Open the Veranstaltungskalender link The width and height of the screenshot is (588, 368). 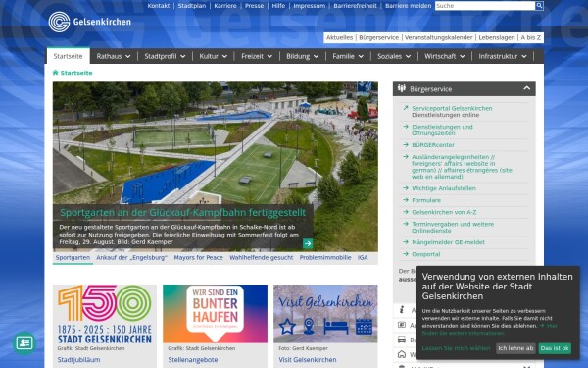click(x=438, y=37)
